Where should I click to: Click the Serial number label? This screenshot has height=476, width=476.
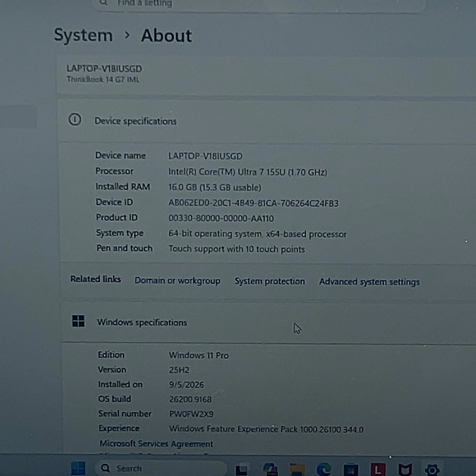(x=125, y=413)
